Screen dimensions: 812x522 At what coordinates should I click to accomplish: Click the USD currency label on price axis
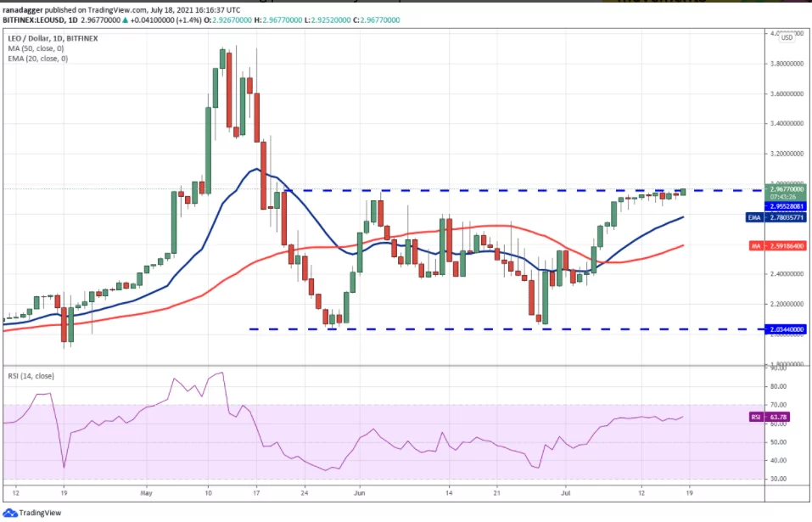[x=787, y=36]
